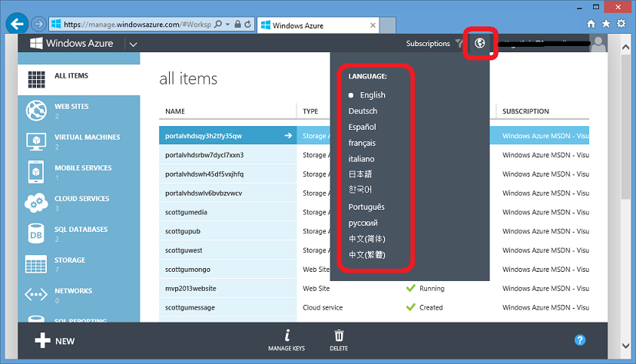Viewport: 636px width, 364px height.
Task: Select the portalvhdswh45df5vxjhfq row
Action: tap(227, 174)
